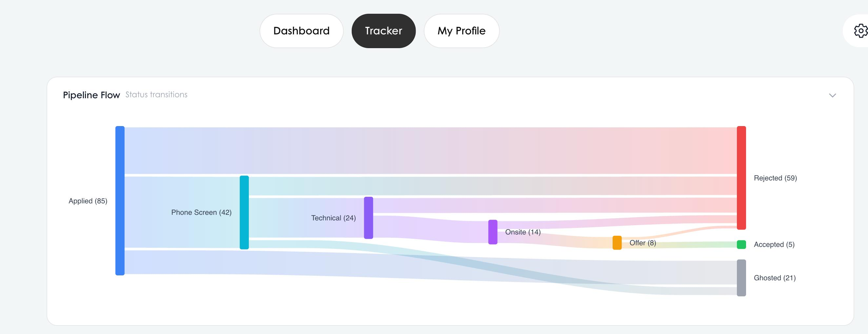The image size is (868, 334).
Task: Open the settings gear icon
Action: [861, 31]
